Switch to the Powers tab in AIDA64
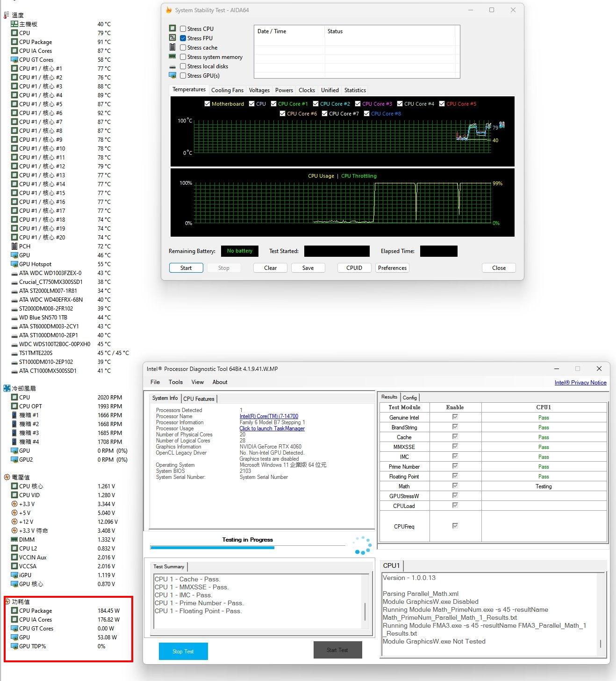This screenshot has height=681, width=616. coord(284,90)
